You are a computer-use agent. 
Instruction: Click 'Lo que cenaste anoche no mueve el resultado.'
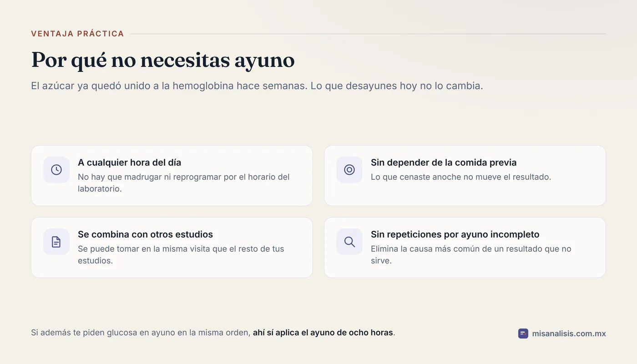461,177
